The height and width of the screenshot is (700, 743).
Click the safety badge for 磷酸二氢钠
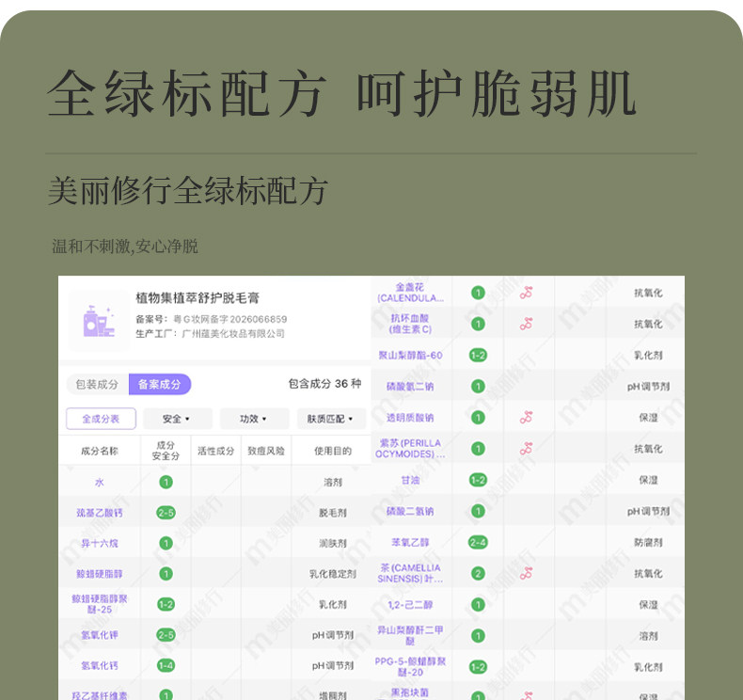point(478,511)
